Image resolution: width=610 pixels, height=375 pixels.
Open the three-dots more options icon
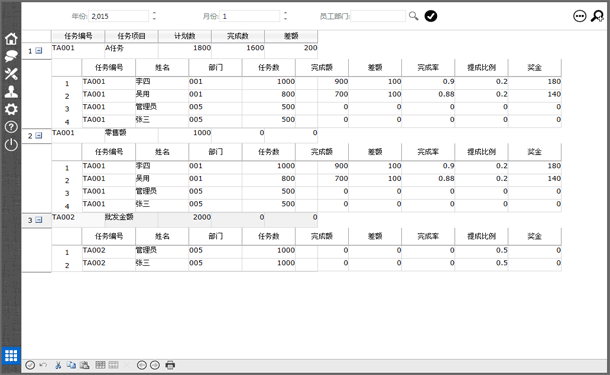(580, 16)
